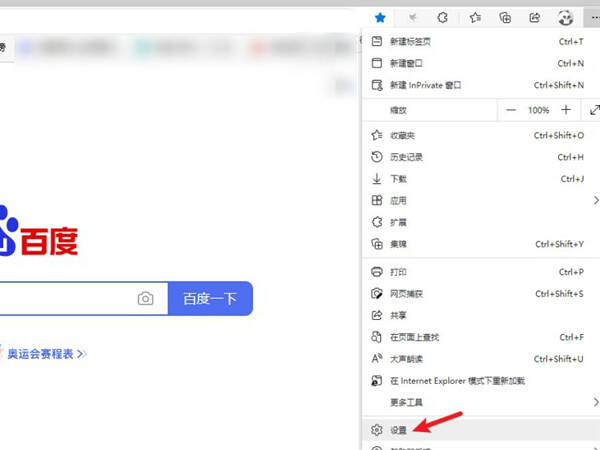Open the Extensions puzzle icon in toolbar
The width and height of the screenshot is (600, 450).
(443, 18)
